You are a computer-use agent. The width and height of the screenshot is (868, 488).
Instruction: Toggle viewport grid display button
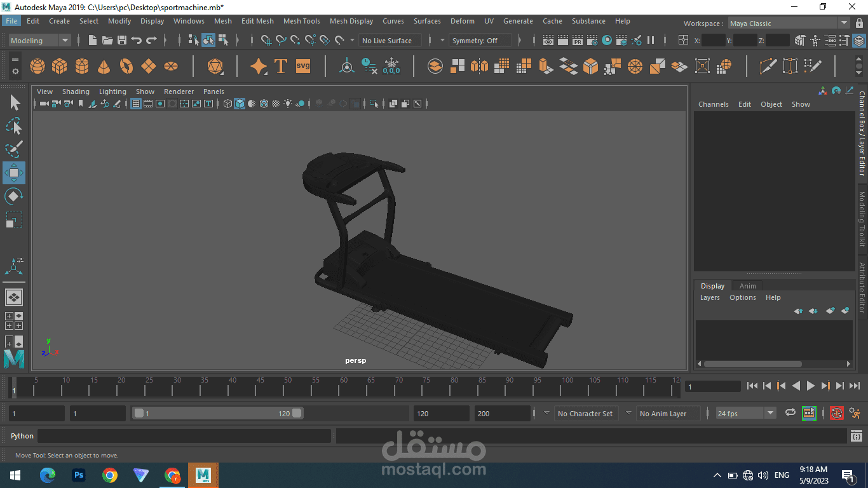136,104
